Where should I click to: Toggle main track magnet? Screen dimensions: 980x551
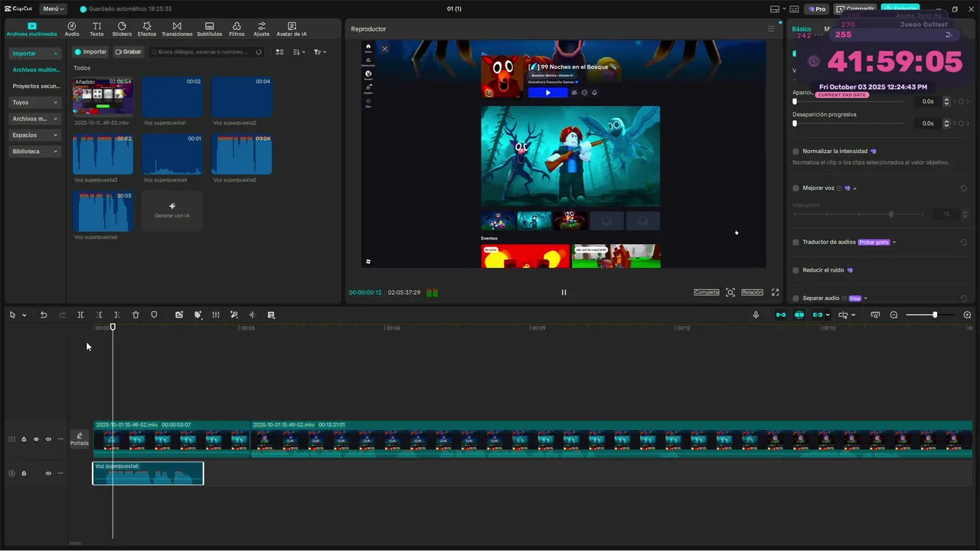coord(781,315)
